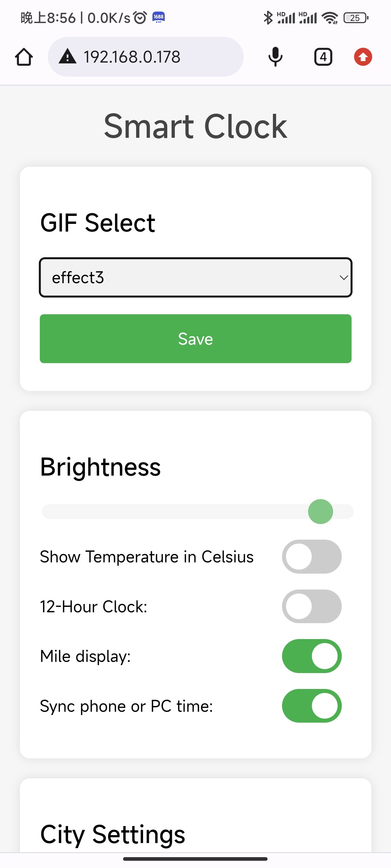Click the dropdown chevron arrow for GIF Select
Viewport: 391px width, 868px height.
point(343,278)
